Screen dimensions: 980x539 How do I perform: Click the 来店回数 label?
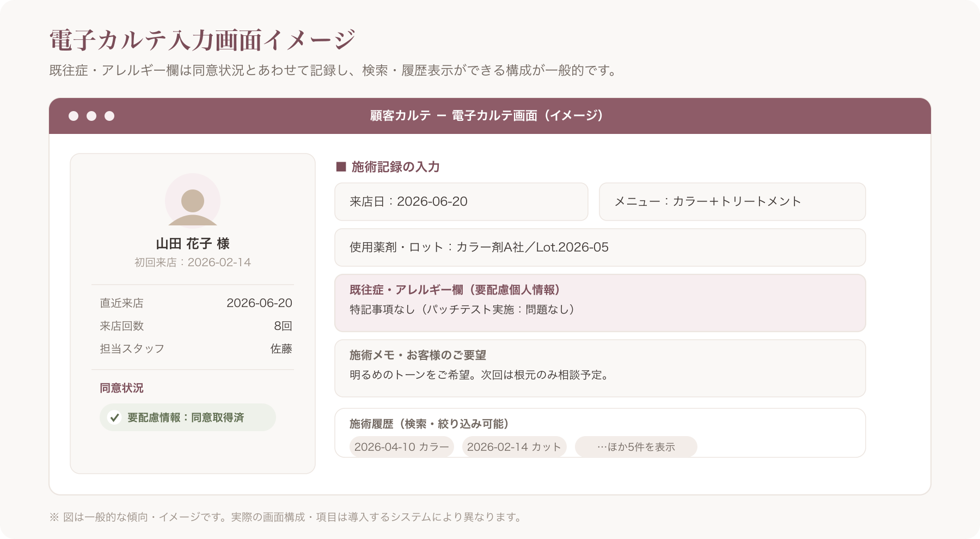pos(121,326)
